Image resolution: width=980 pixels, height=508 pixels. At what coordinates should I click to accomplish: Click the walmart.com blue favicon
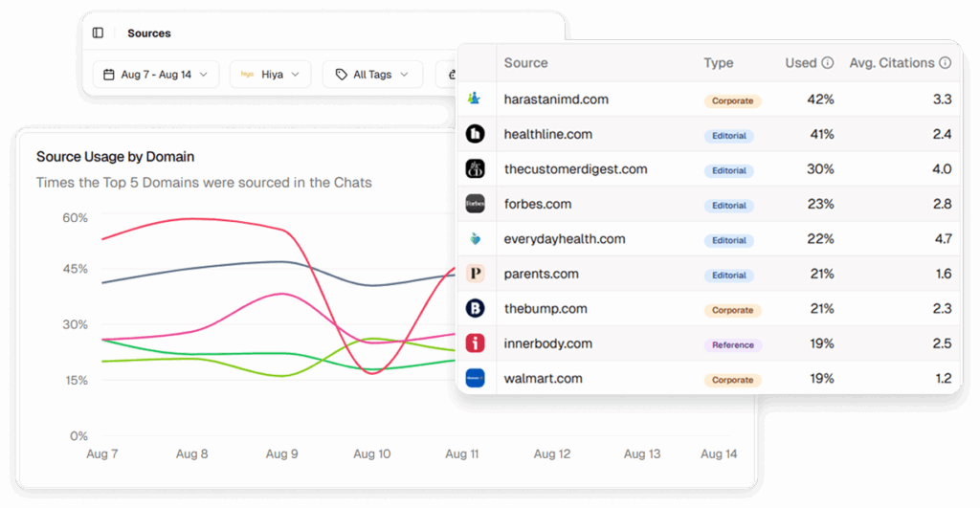[x=475, y=378]
